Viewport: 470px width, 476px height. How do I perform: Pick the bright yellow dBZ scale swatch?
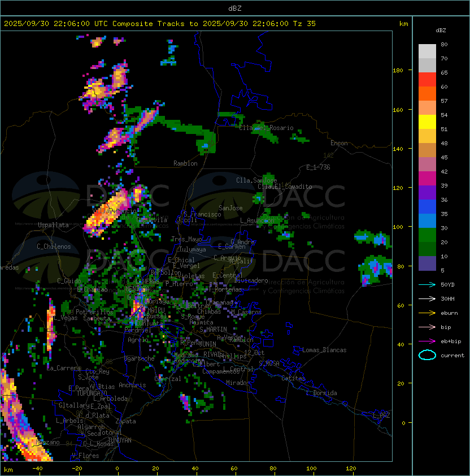tap(427, 122)
